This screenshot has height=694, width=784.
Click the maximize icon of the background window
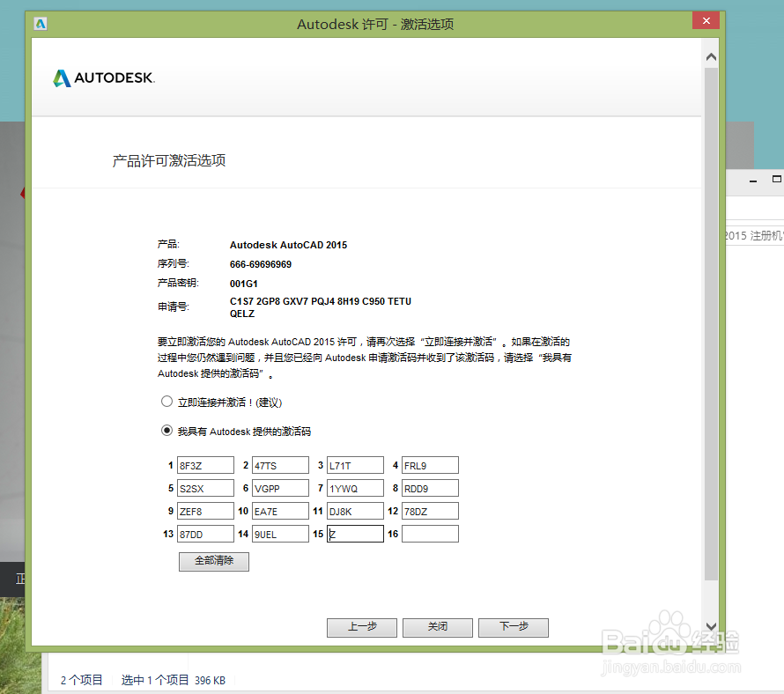(x=779, y=180)
